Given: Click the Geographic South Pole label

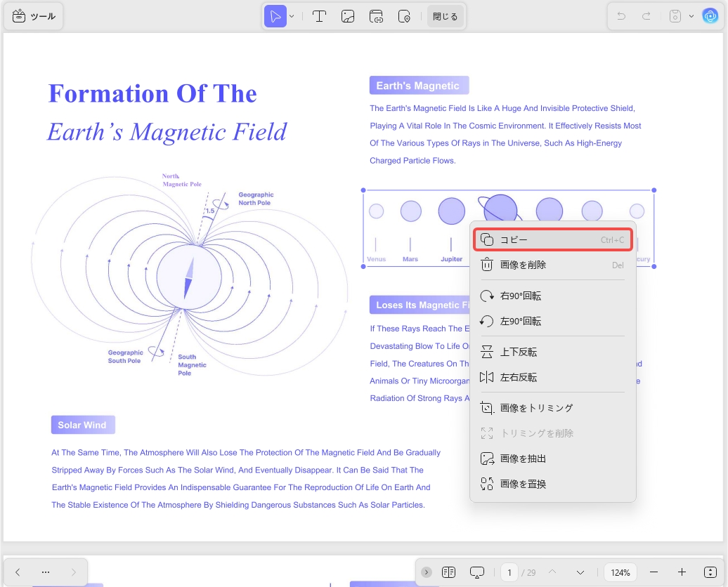Looking at the screenshot, I should (125, 357).
